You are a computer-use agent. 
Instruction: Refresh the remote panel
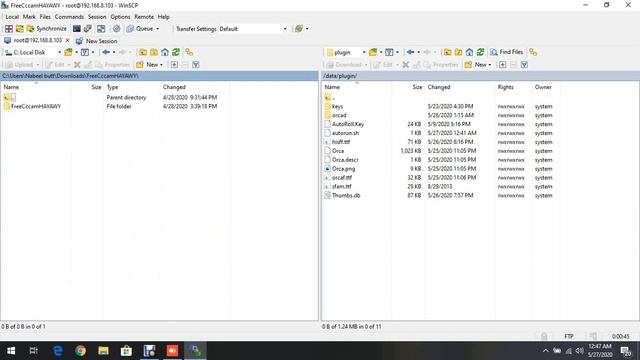point(480,52)
